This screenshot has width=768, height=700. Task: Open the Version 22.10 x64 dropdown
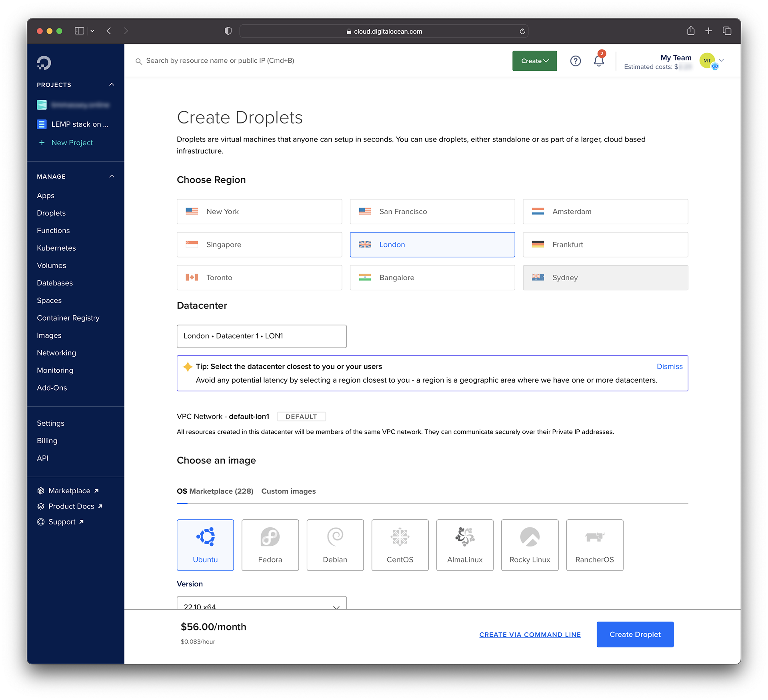point(262,603)
